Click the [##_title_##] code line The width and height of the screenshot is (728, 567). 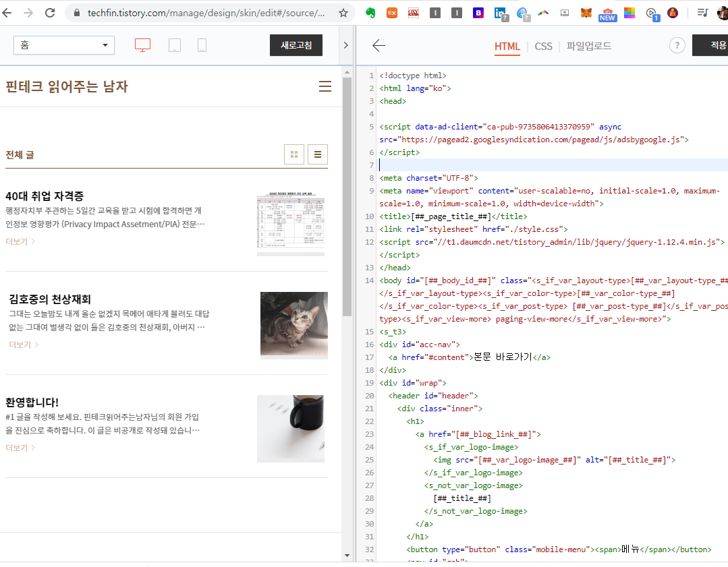pos(462,498)
